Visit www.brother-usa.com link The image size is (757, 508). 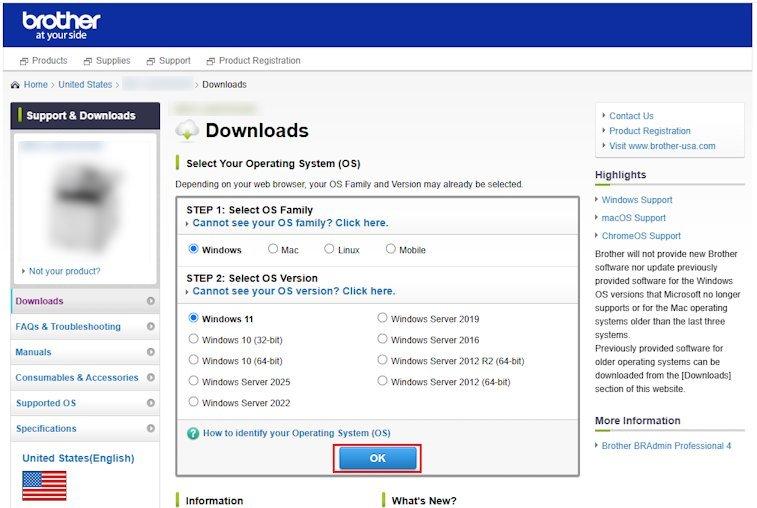[x=662, y=146]
